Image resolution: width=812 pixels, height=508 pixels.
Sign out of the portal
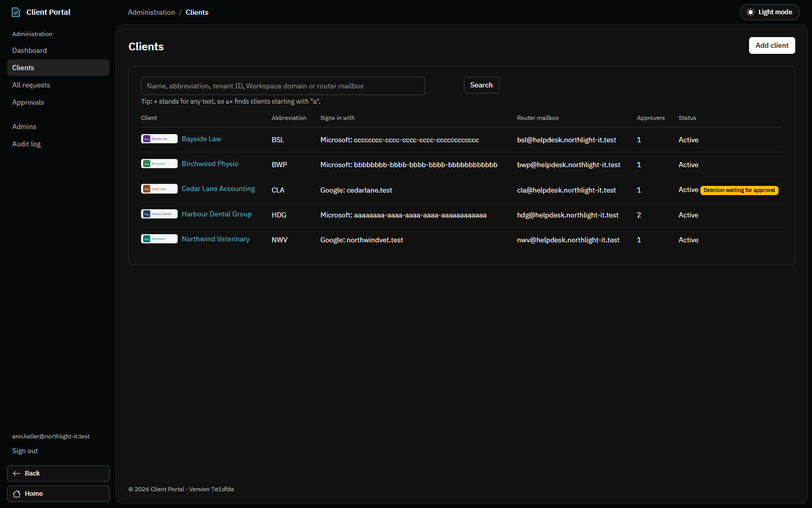point(25,451)
